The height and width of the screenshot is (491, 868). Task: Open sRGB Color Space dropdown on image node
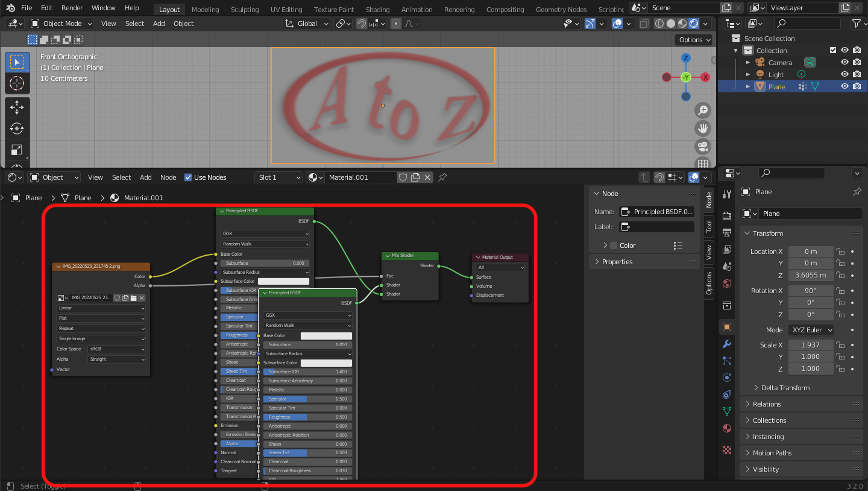[x=117, y=349]
